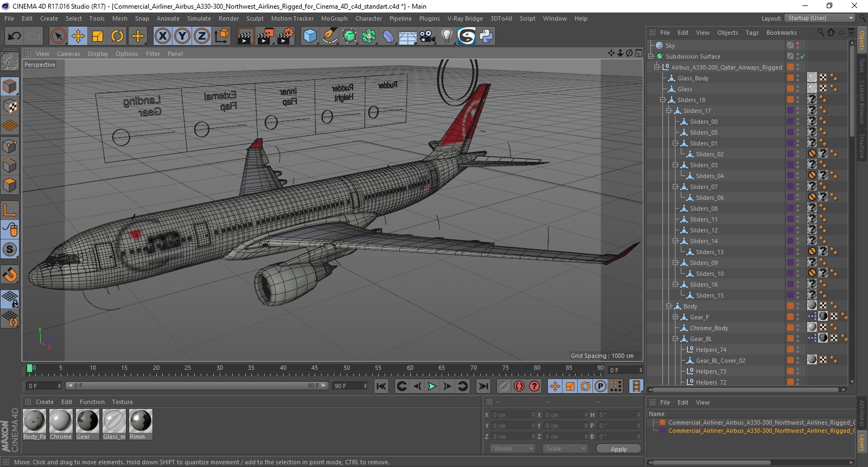Open the Spline Pen tool
The width and height of the screenshot is (868, 467).
(x=330, y=36)
